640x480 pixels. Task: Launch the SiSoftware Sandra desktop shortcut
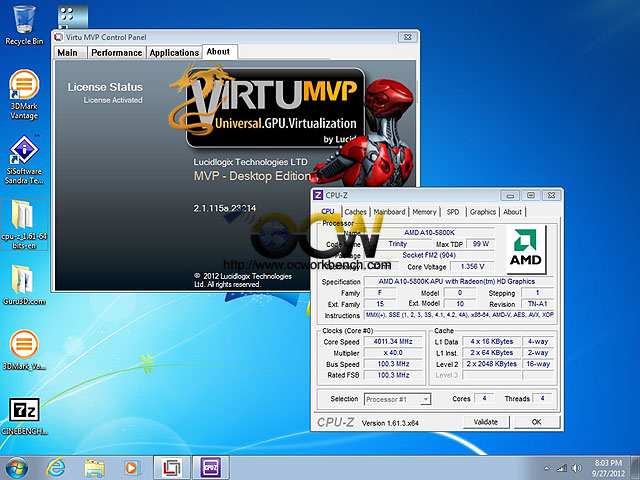(24, 160)
